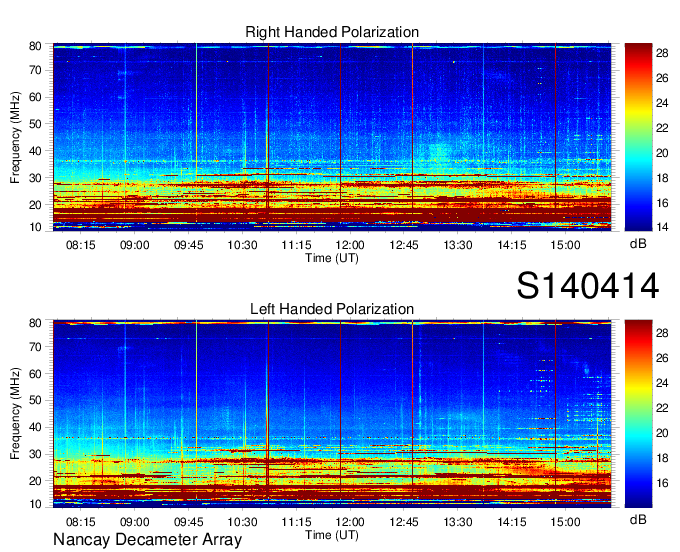This screenshot has height=552, width=680.
Task: Click 15:00 tick on Right Handed plot time axis
Action: tap(566, 245)
